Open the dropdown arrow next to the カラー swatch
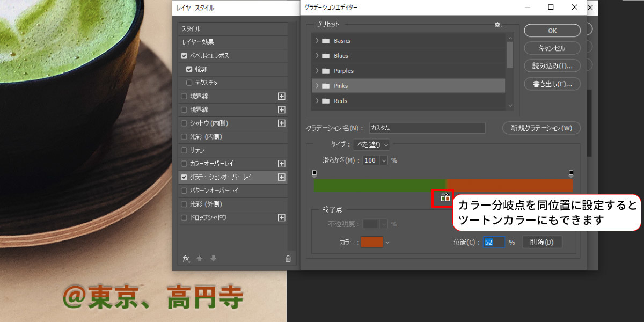The image size is (644, 322). [x=387, y=242]
